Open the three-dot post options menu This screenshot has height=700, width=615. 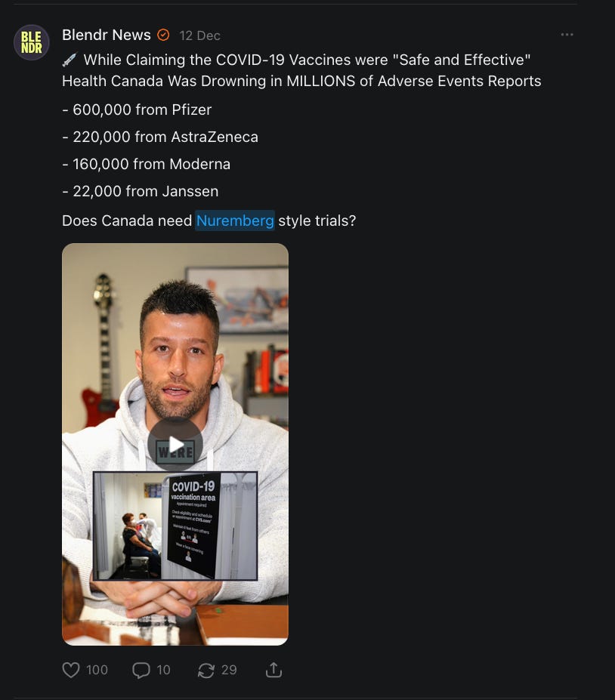(567, 35)
